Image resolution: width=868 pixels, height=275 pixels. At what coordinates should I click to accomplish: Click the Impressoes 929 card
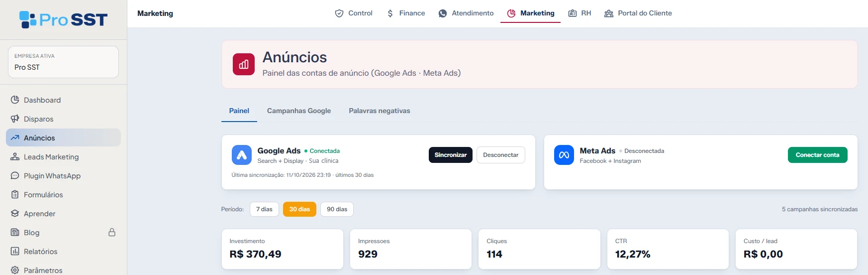coord(411,249)
